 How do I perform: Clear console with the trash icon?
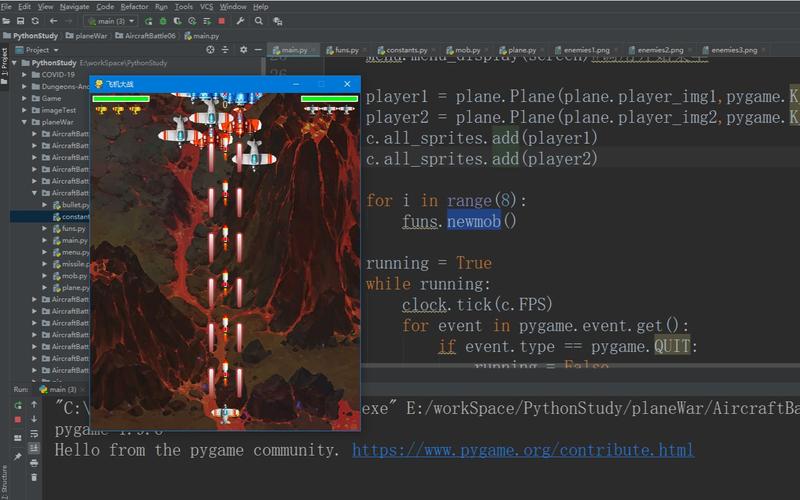click(34, 478)
